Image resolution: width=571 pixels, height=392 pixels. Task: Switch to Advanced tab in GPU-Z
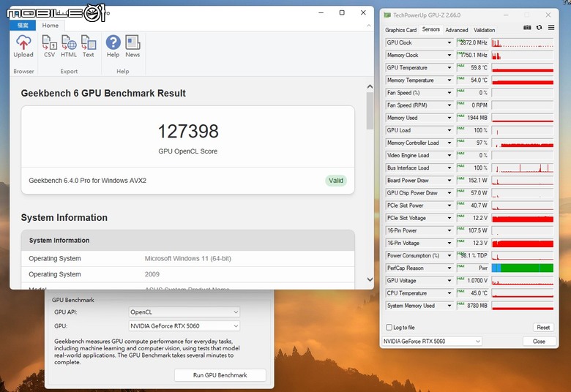(x=457, y=30)
